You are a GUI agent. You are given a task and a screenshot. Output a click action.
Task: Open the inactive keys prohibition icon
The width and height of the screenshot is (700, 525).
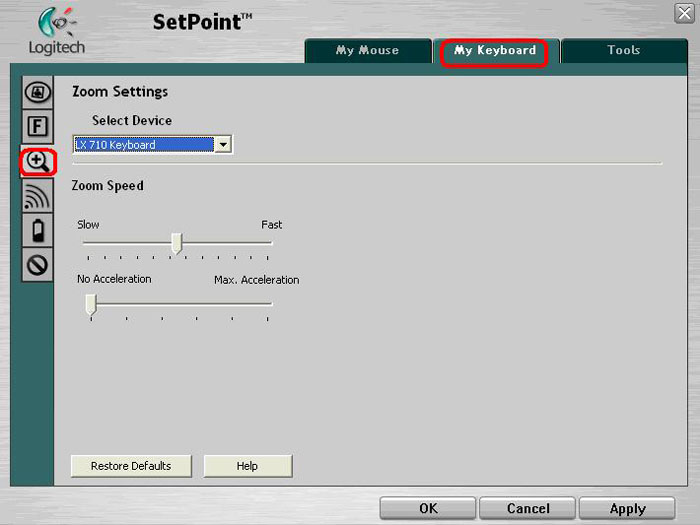click(x=38, y=265)
